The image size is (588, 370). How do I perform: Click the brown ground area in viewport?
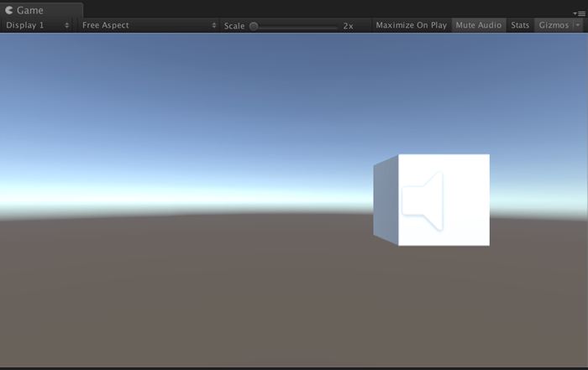coord(210,294)
